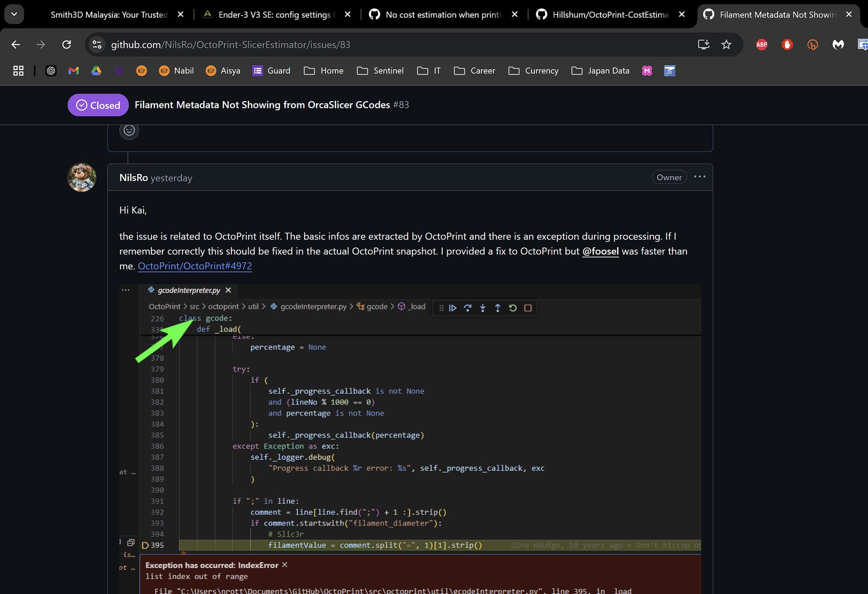868x594 pixels.
Task: Expand the Career bookmarks folder
Action: [x=475, y=71]
